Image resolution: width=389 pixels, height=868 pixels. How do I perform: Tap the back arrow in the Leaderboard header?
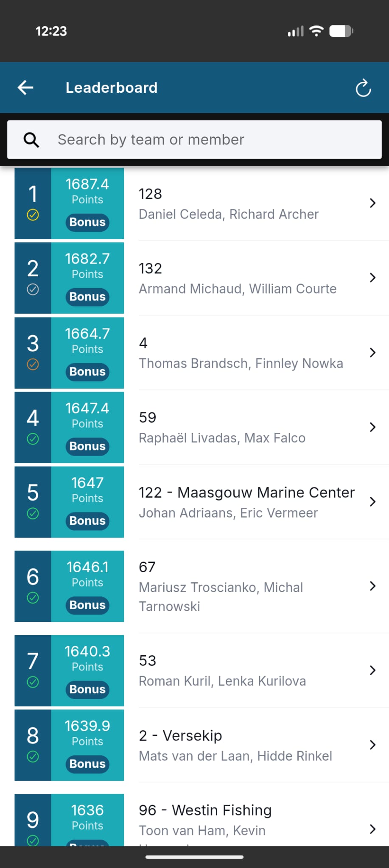click(x=25, y=88)
